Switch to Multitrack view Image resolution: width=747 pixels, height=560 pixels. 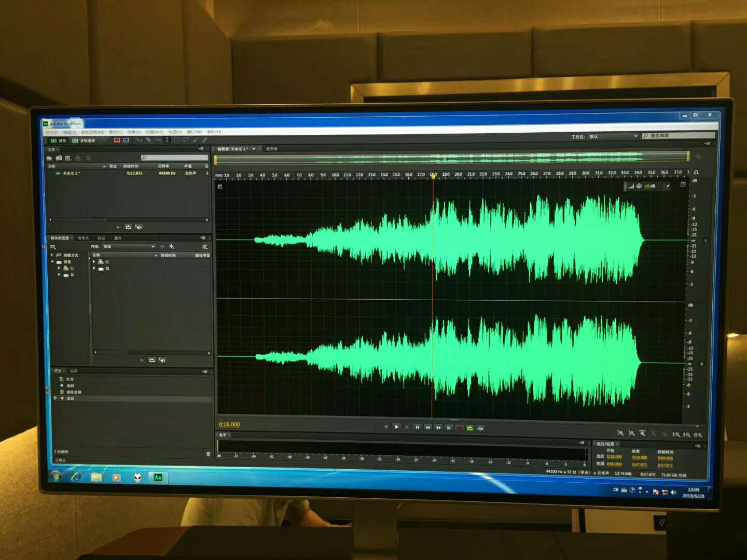[x=84, y=141]
